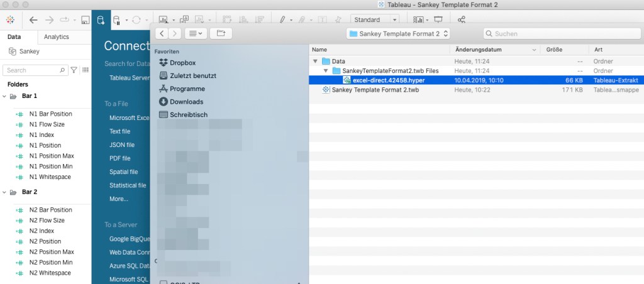Click the Save disk icon
Screen dimensions: 644x284
tap(86, 20)
